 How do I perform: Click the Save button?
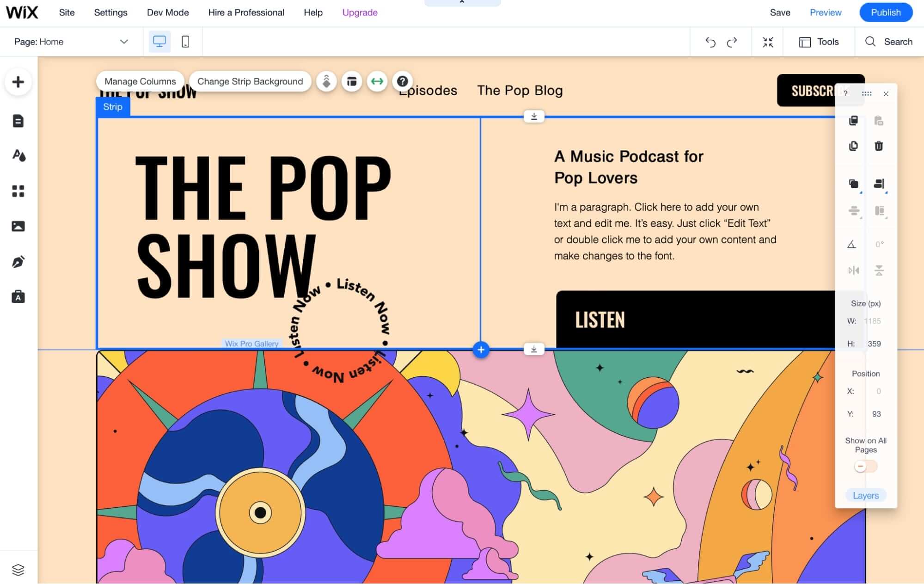[x=780, y=12]
